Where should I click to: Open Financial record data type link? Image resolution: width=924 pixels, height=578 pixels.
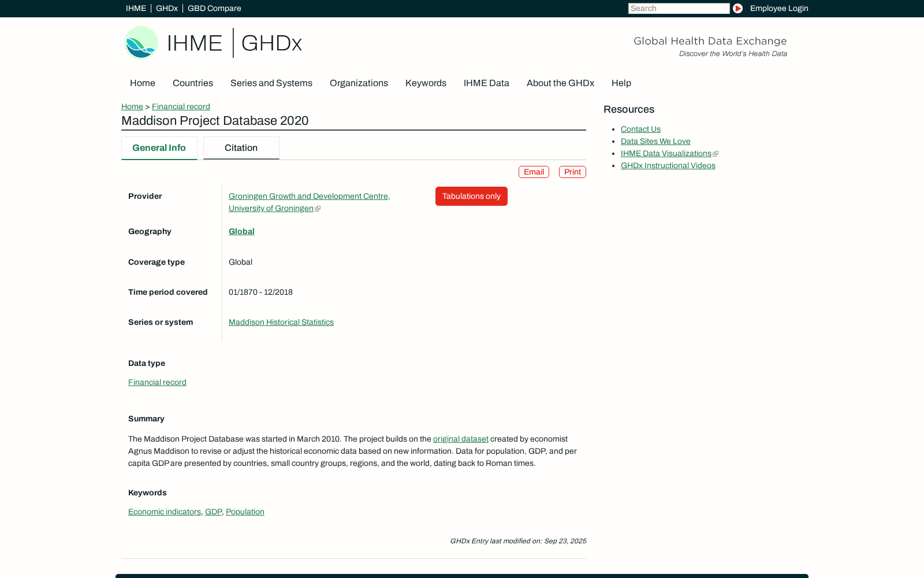(x=157, y=382)
